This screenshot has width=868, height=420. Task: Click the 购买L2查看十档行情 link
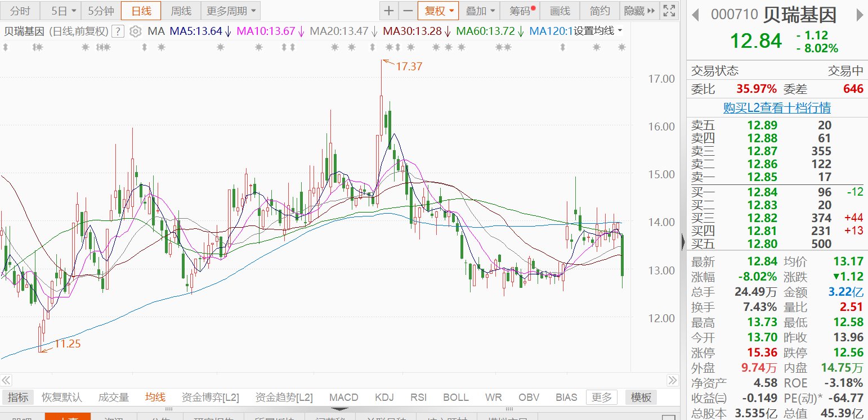pos(777,107)
